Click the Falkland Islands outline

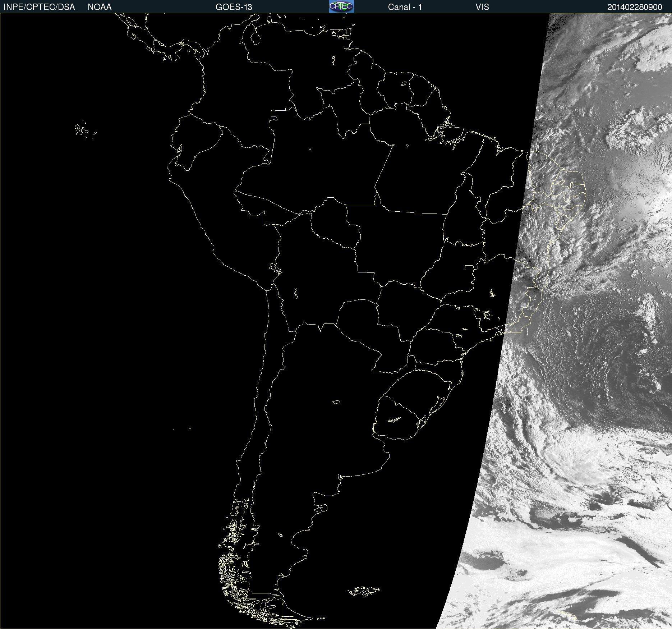[363, 591]
